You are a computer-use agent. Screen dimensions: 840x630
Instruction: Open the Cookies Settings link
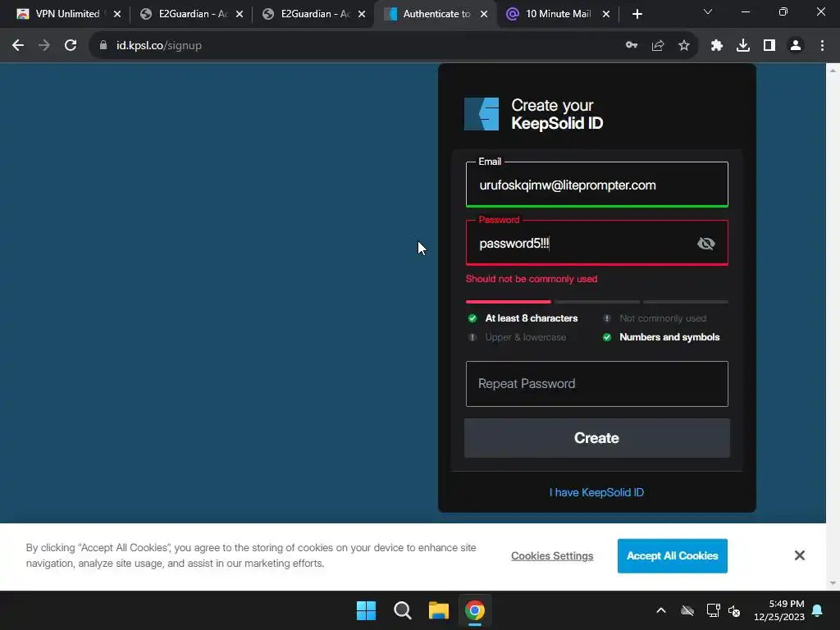(x=552, y=555)
